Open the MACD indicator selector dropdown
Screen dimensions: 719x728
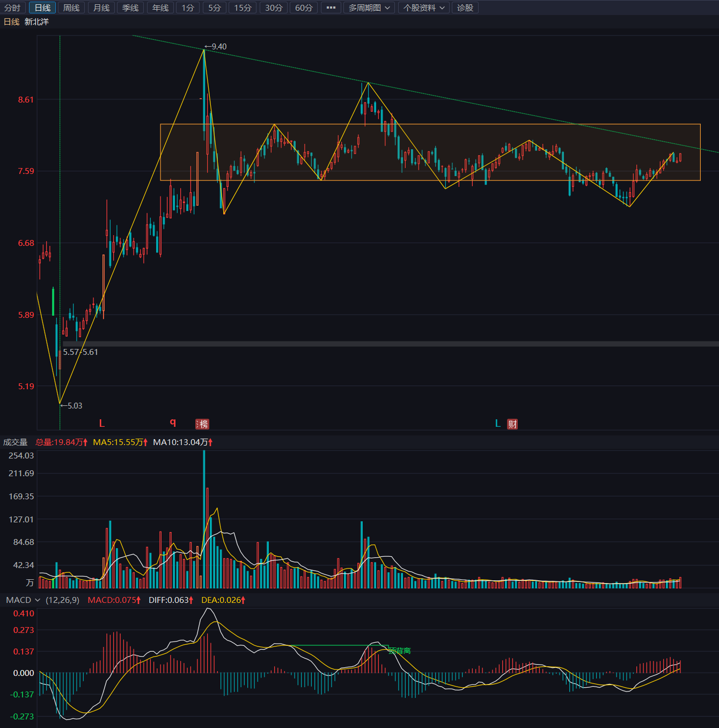pos(23,600)
